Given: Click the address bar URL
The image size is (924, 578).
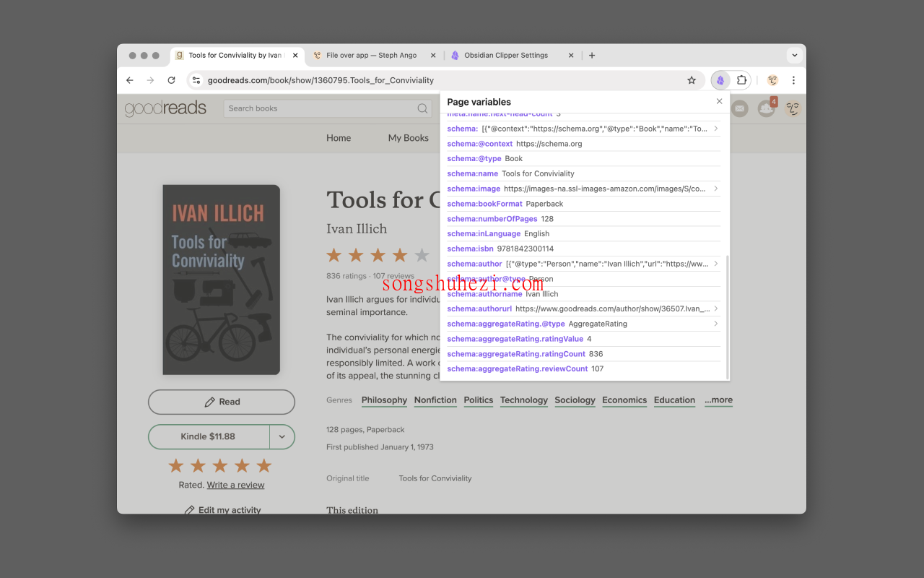Looking at the screenshot, I should click(321, 80).
